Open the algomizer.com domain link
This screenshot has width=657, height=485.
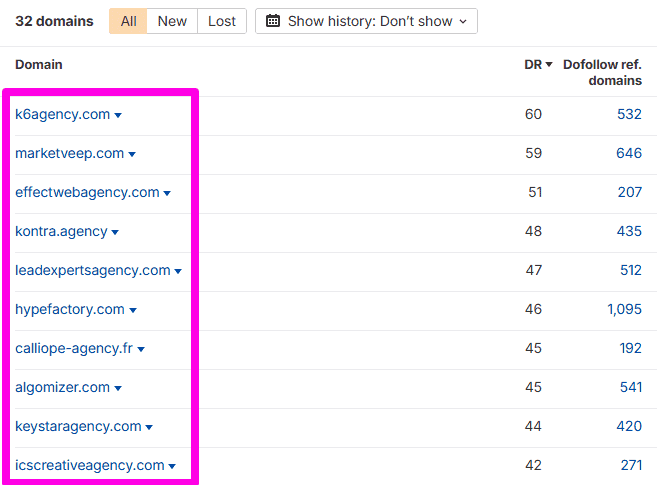(62, 387)
